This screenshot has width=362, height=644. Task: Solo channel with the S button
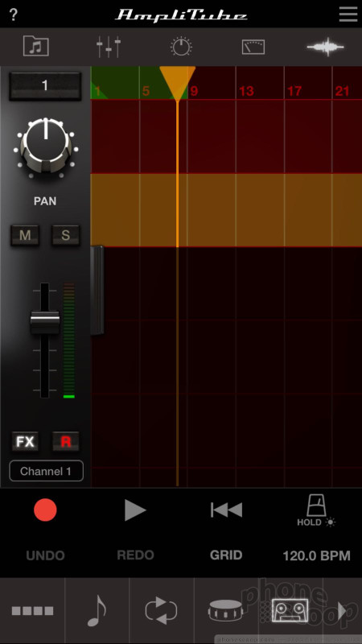(x=65, y=235)
